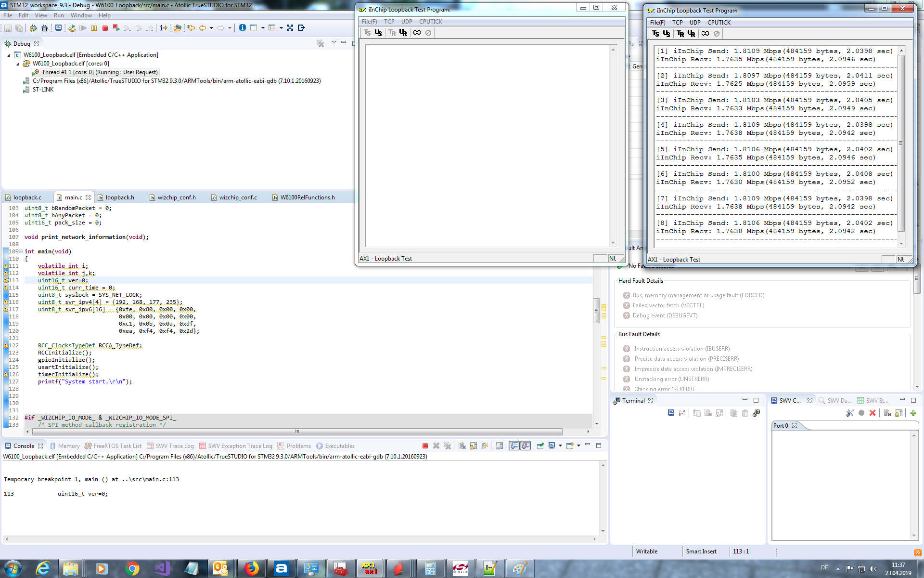The image size is (924, 578).
Task: Add SWV port with green plus
Action: click(x=913, y=413)
